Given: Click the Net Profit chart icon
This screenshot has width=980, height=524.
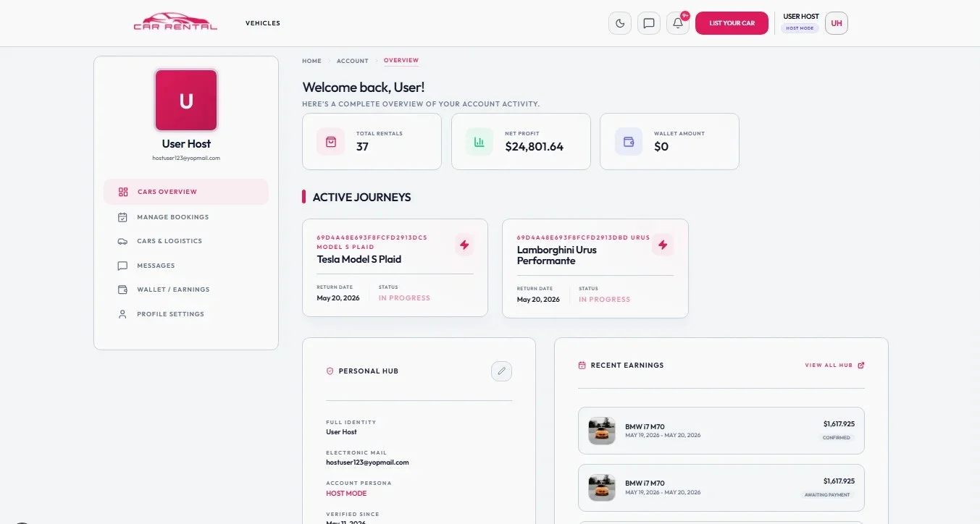Looking at the screenshot, I should pyautogui.click(x=479, y=141).
